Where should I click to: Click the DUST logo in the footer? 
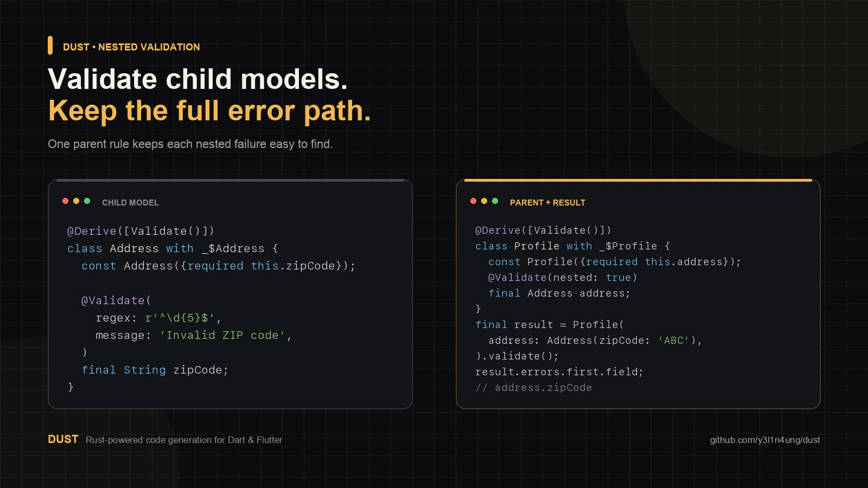pos(63,439)
